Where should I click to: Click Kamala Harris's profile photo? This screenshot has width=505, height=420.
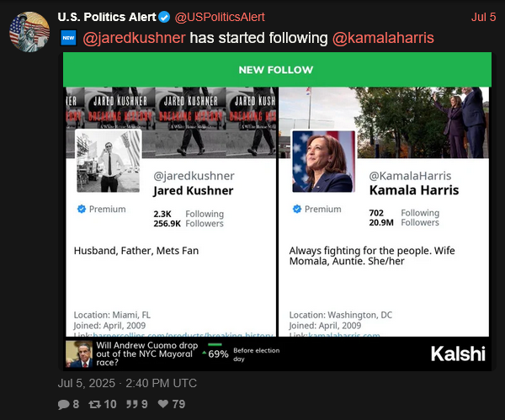(x=324, y=162)
